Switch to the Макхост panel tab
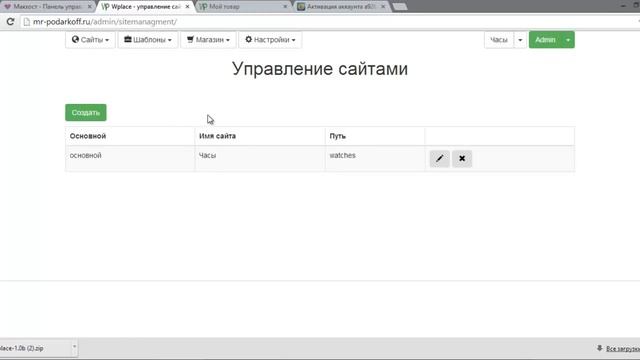 coord(47,7)
